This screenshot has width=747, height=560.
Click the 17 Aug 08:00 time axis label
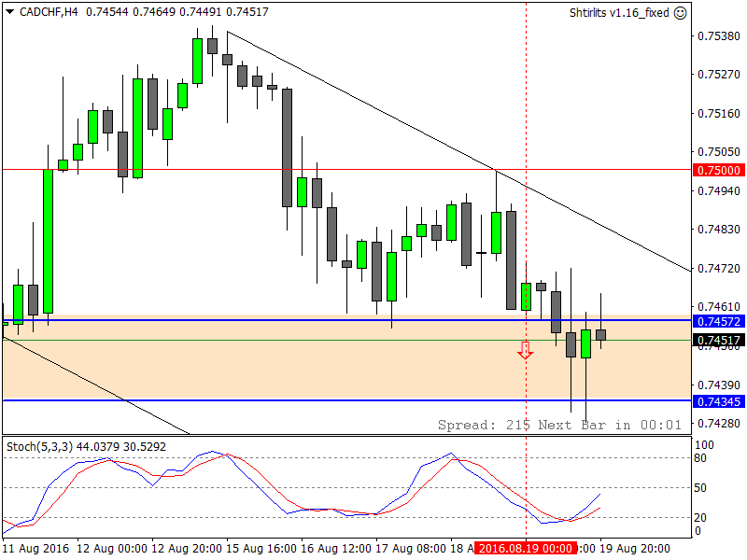411,548
